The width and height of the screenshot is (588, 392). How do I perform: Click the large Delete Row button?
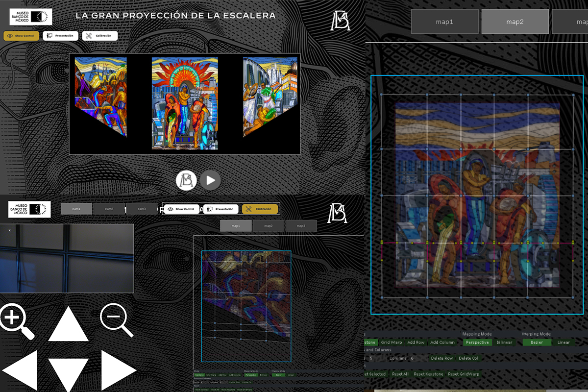pyautogui.click(x=442, y=358)
